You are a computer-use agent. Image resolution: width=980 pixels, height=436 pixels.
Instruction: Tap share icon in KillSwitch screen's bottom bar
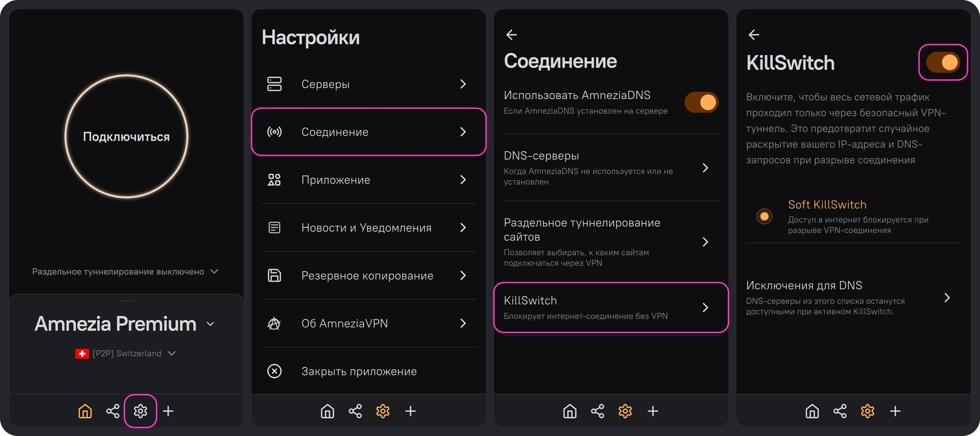point(840,411)
